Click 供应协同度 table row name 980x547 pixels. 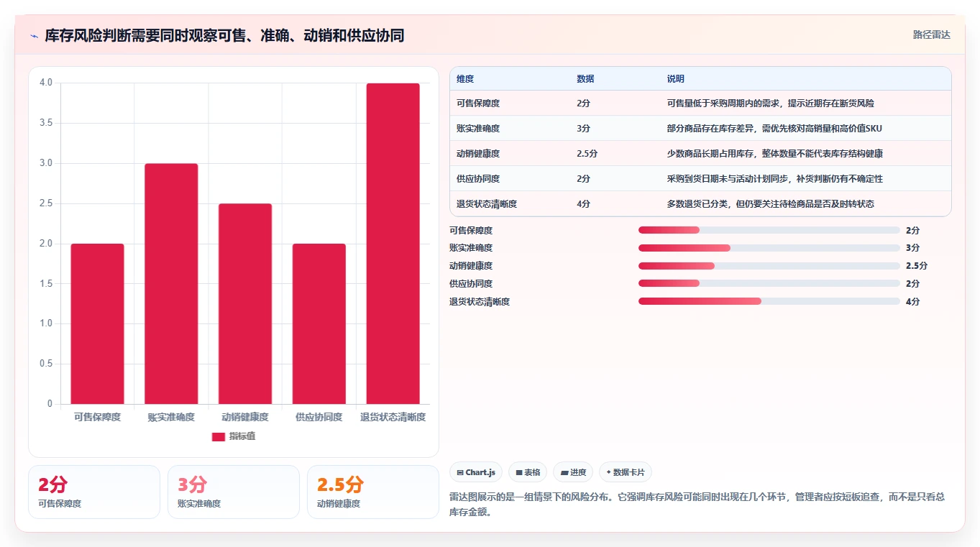[x=478, y=179]
